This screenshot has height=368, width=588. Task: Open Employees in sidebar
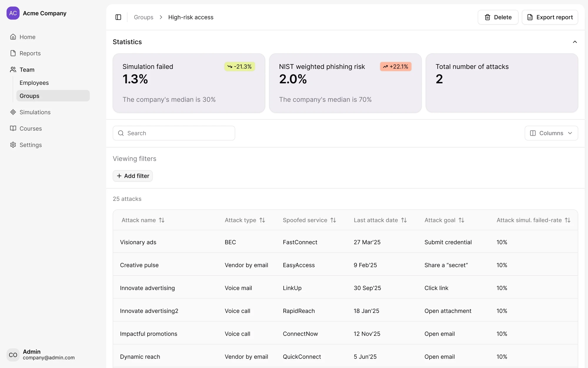point(34,83)
